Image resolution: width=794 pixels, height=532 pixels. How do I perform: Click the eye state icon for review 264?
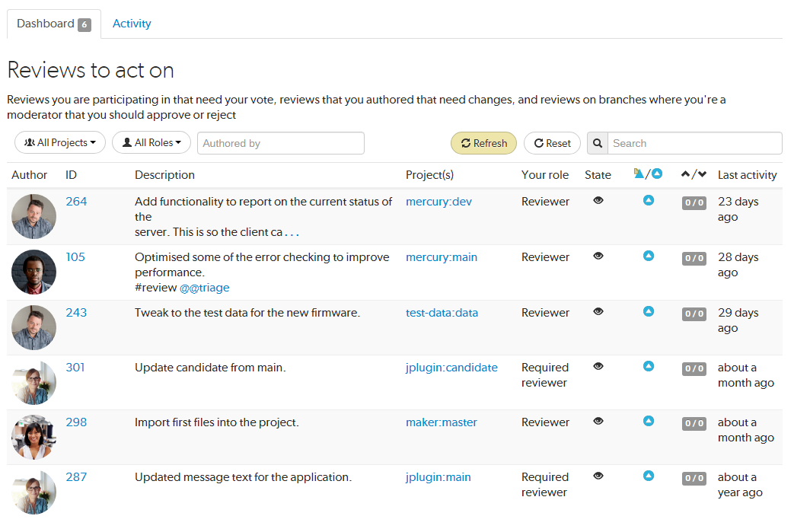pyautogui.click(x=598, y=200)
